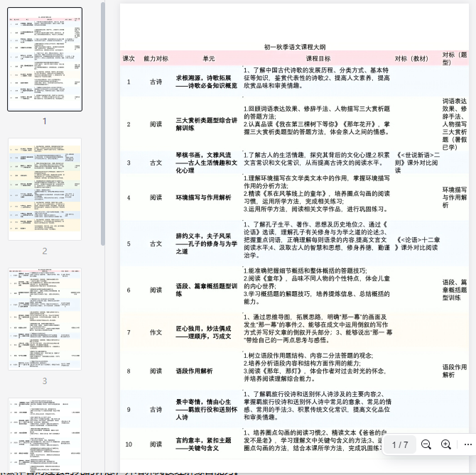Click textbook cell 《<世说新语>二则》课外对比阅读
Image resolution: width=476 pixels, height=475 pixels.
(x=417, y=163)
